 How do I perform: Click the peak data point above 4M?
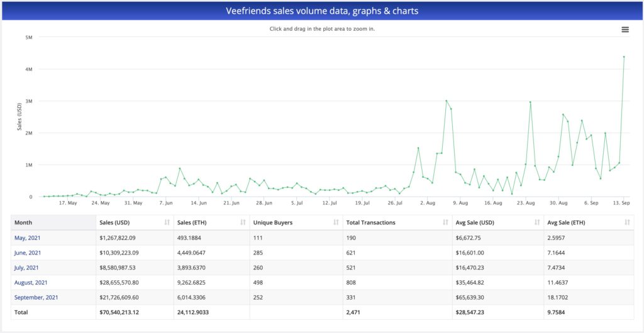tap(624, 57)
